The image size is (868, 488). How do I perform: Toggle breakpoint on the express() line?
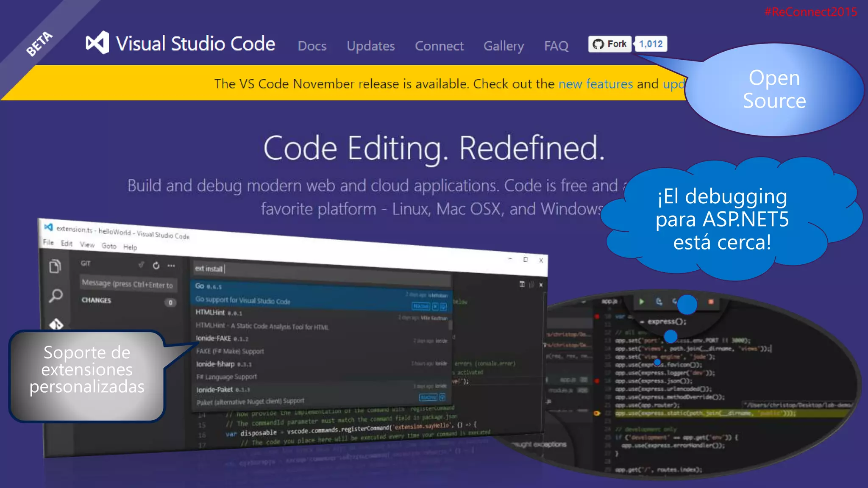click(597, 316)
